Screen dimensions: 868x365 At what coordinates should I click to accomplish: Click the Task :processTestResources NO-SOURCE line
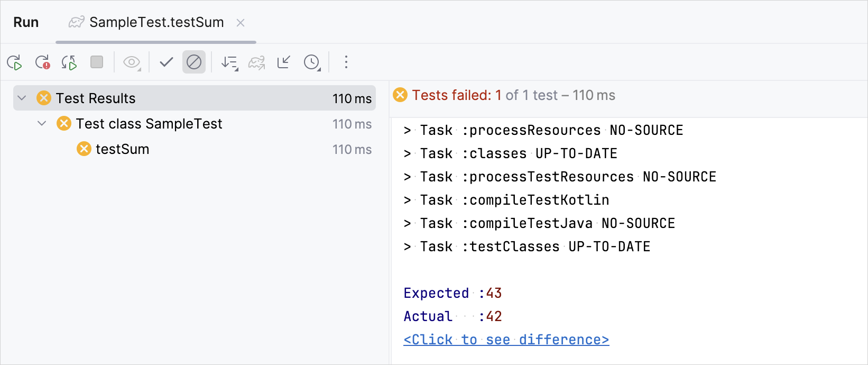coord(560,177)
